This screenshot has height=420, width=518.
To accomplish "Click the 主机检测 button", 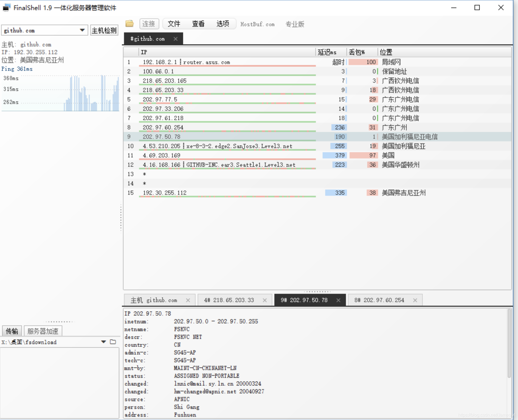I will click(104, 30).
